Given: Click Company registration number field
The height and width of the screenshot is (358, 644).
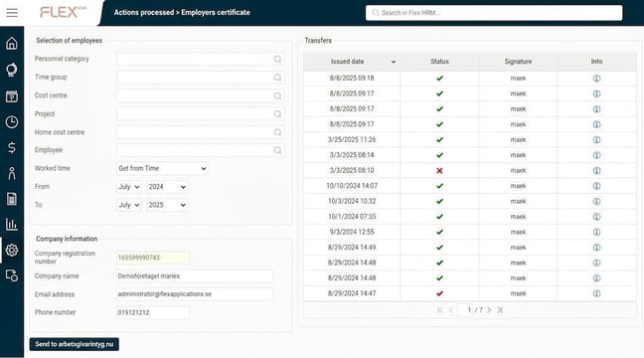Looking at the screenshot, I should pyautogui.click(x=153, y=258).
